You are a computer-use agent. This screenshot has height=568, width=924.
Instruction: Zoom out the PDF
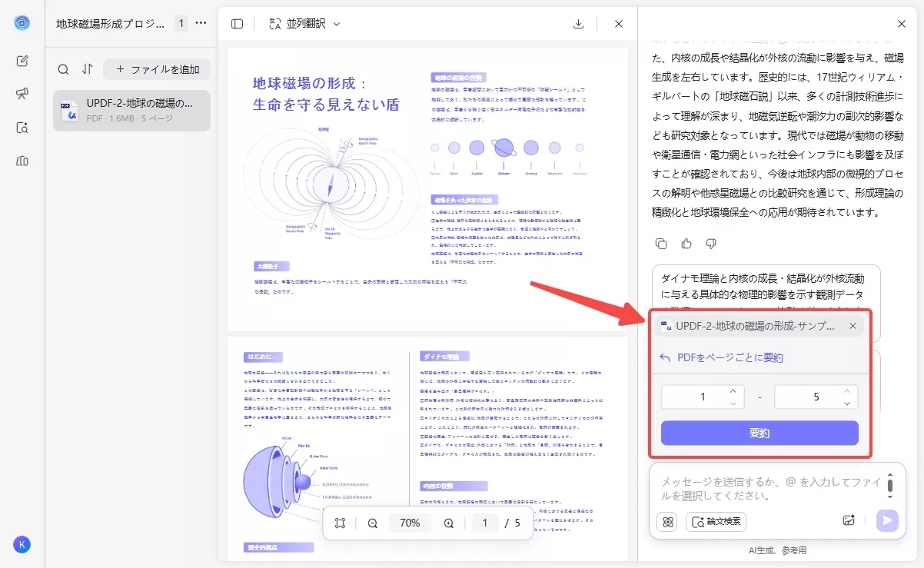[x=373, y=523]
